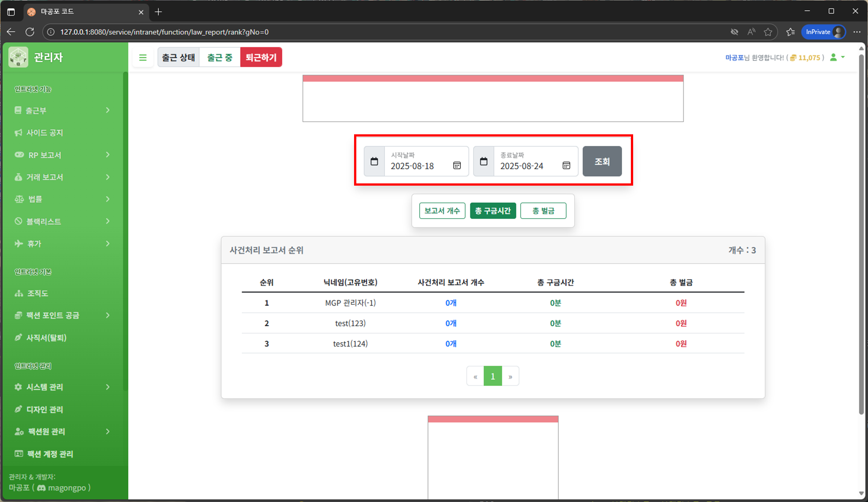Viewport: 868px width, 502px height.
Task: Open the 디자인 관리 menu item
Action: [x=63, y=409]
